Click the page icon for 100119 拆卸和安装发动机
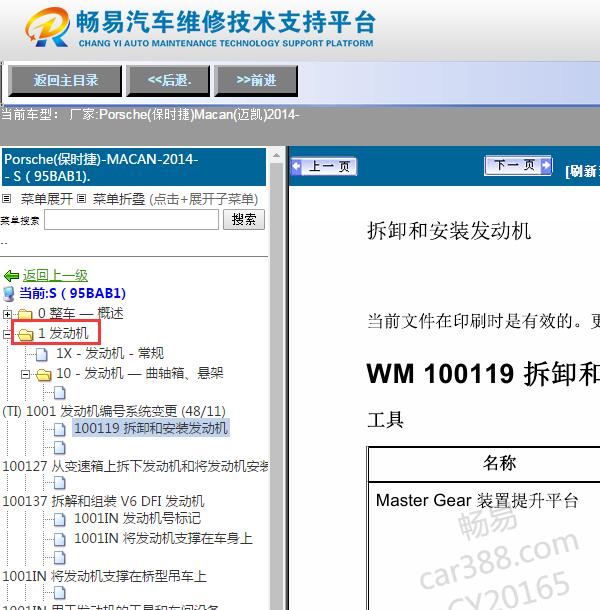Viewport: 600px width, 610px height. [x=60, y=429]
